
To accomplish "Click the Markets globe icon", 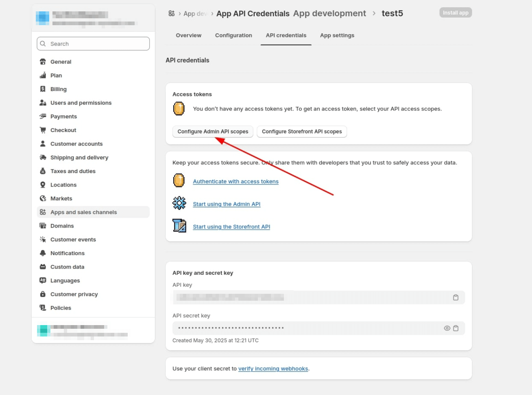I will [43, 199].
